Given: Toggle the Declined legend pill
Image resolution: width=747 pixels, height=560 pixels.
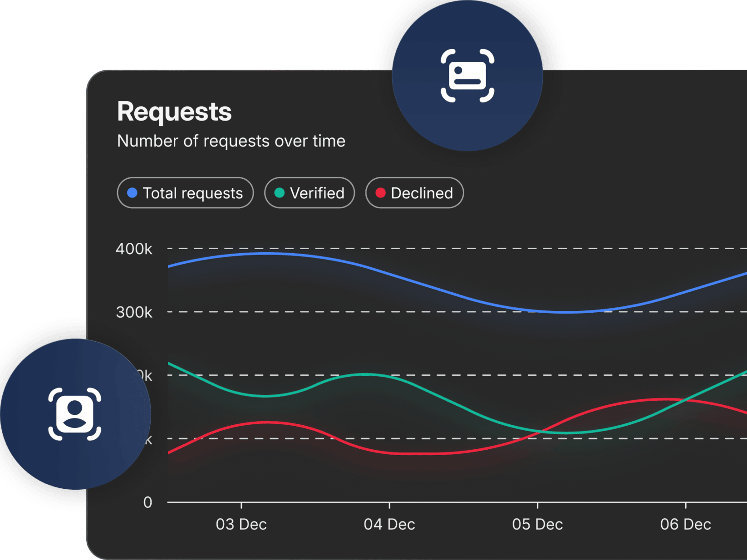Looking at the screenshot, I should 414,193.
